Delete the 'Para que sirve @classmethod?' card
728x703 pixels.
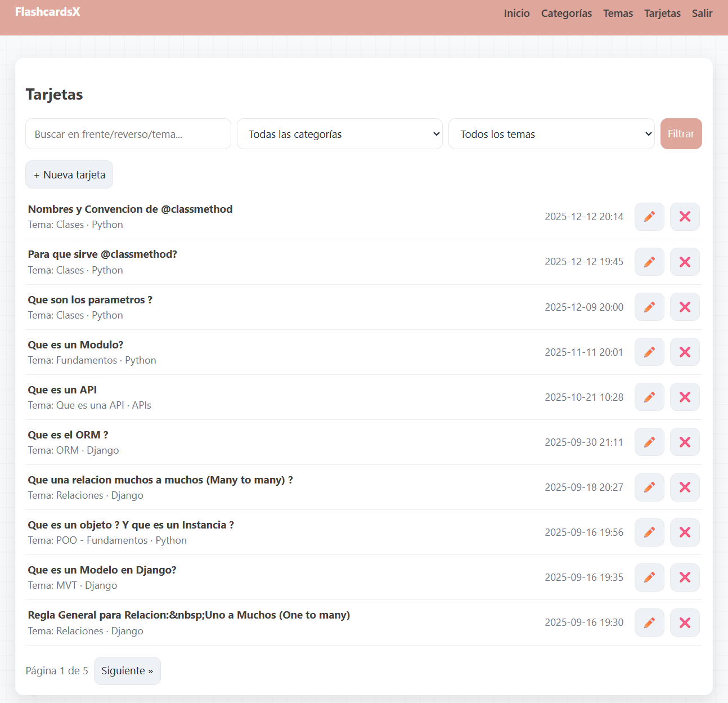pyautogui.click(x=685, y=262)
